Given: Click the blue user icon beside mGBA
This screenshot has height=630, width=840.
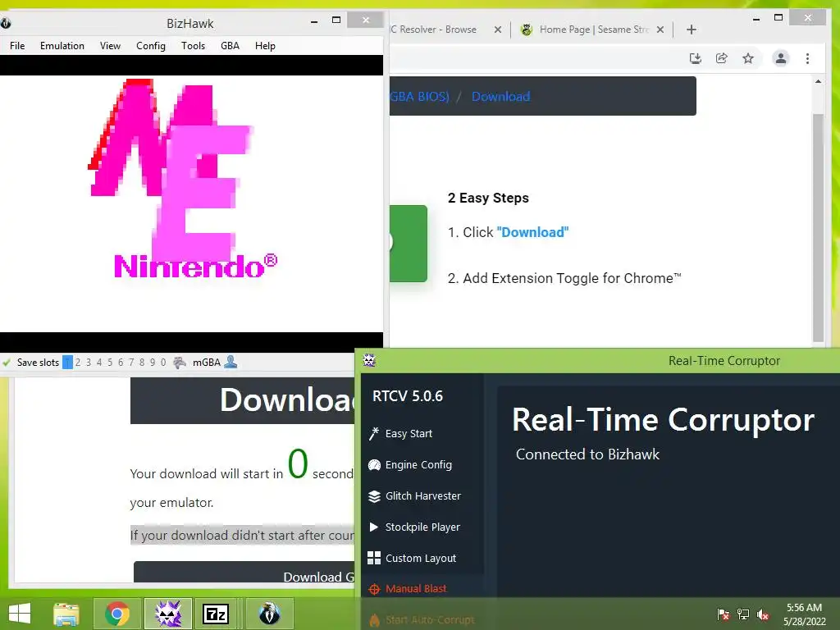Looking at the screenshot, I should pyautogui.click(x=231, y=362).
